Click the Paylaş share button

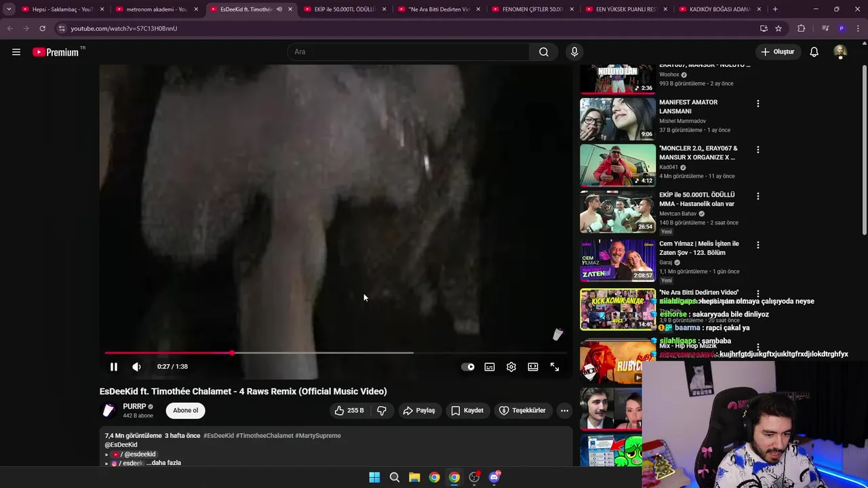pos(418,410)
